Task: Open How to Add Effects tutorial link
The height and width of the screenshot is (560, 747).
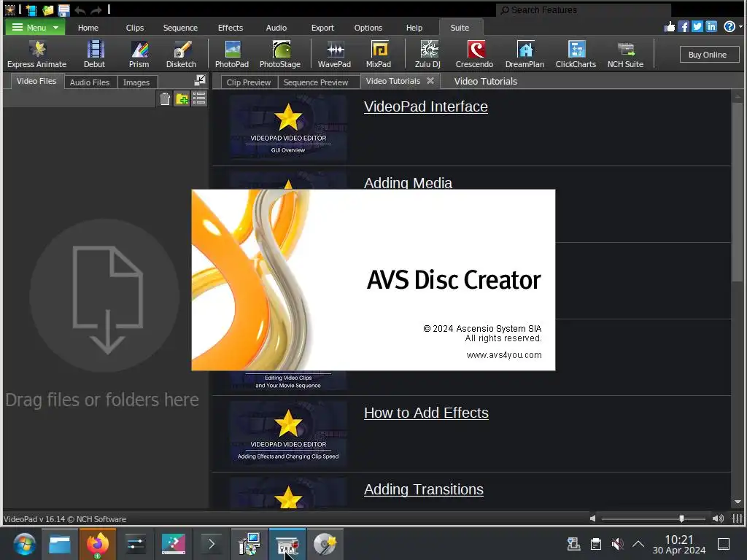Action: coord(426,413)
